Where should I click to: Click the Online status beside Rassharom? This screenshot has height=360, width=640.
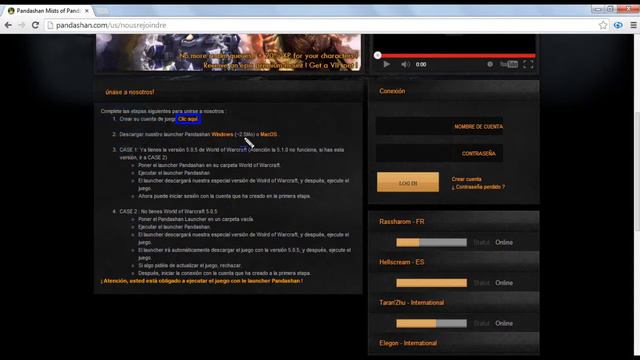tap(504, 242)
